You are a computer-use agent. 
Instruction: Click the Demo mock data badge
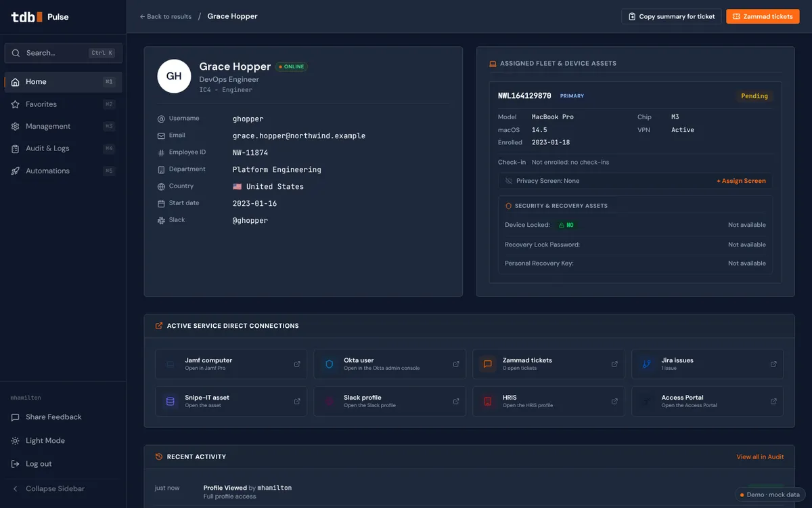[x=770, y=495]
